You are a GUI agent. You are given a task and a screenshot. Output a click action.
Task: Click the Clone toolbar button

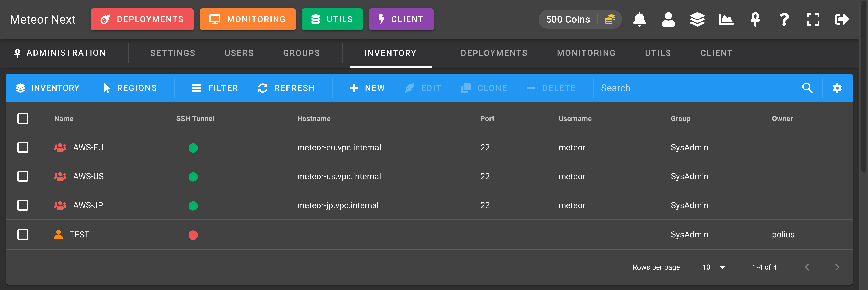[484, 88]
